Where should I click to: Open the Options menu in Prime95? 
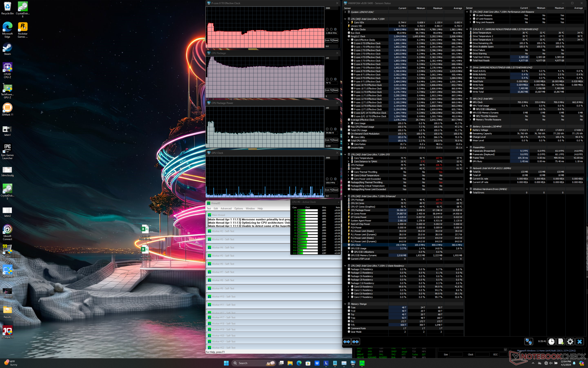[x=239, y=209]
